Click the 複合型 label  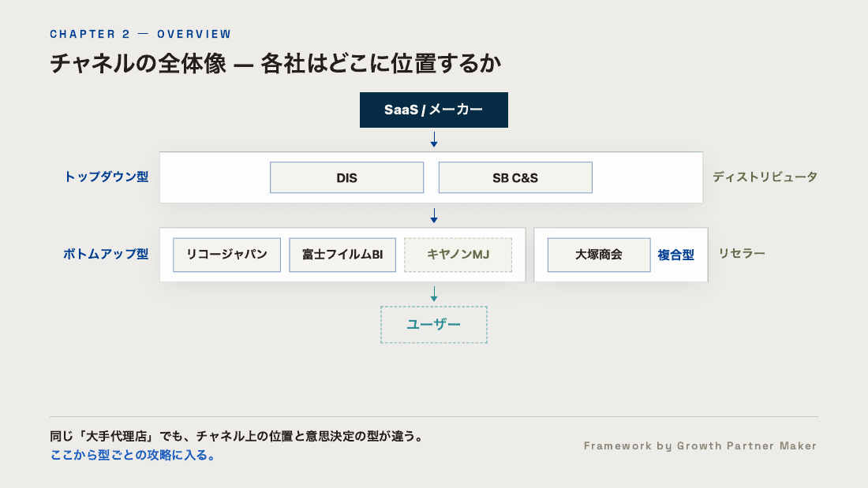[x=676, y=255]
